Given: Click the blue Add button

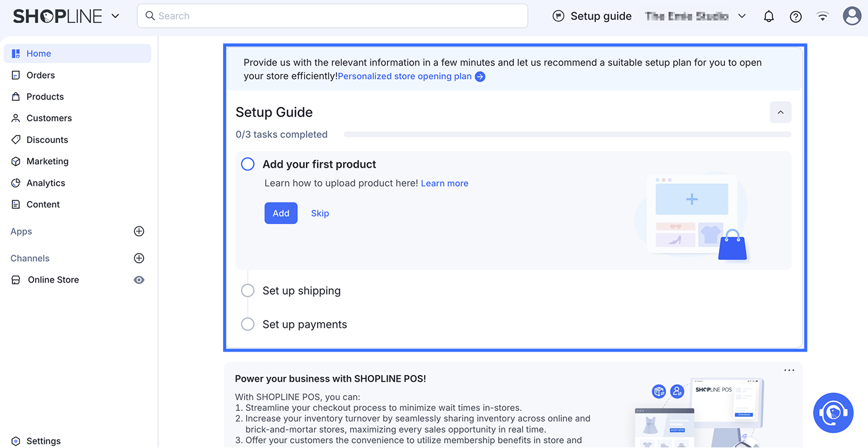Looking at the screenshot, I should (281, 213).
